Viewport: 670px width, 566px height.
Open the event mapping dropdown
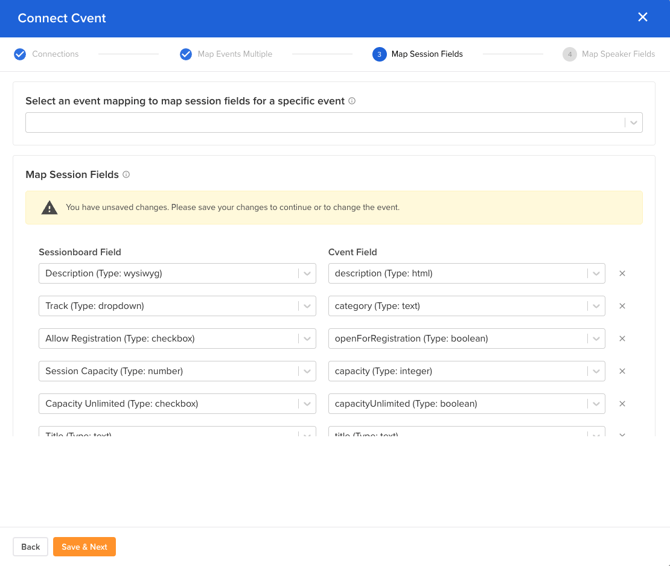tap(334, 123)
